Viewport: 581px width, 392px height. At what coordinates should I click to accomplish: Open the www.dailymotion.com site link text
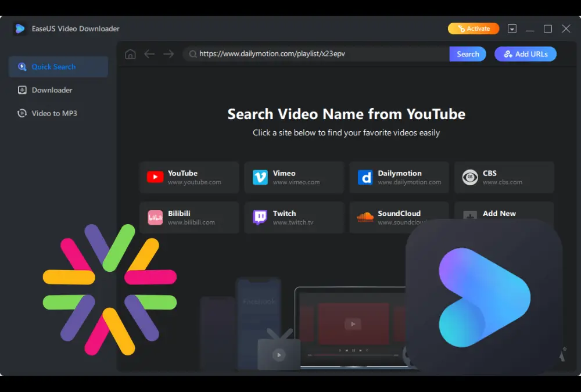pyautogui.click(x=410, y=182)
